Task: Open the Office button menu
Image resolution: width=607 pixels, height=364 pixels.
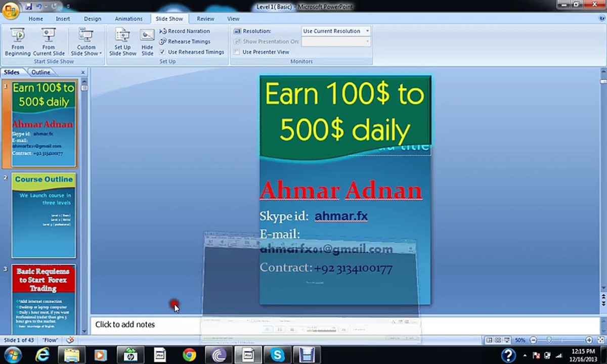Action: click(10, 10)
